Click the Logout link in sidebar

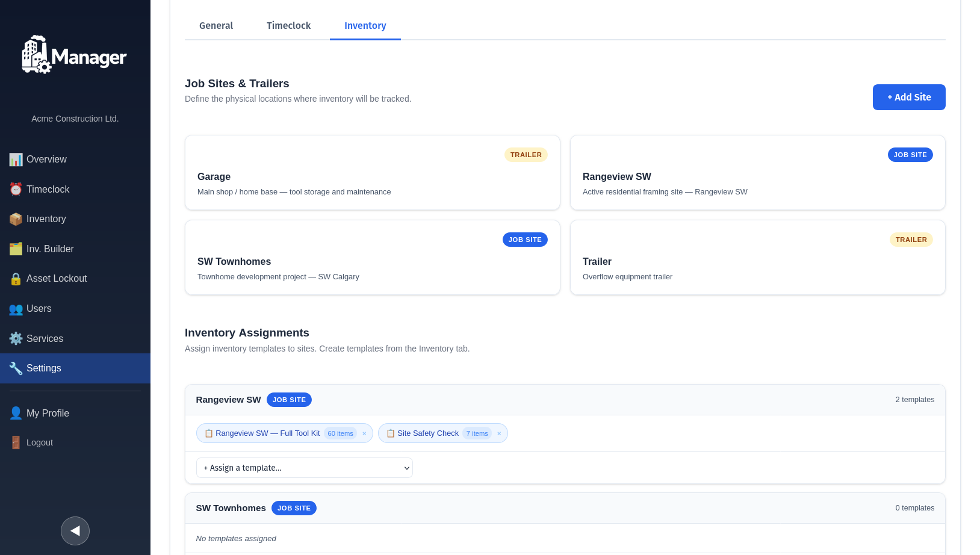point(39,442)
